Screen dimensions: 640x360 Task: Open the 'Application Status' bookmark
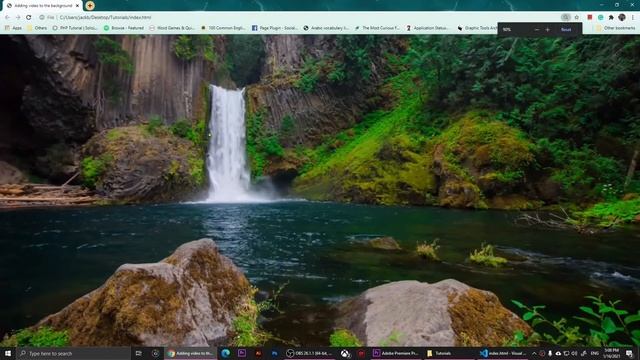coord(427,28)
